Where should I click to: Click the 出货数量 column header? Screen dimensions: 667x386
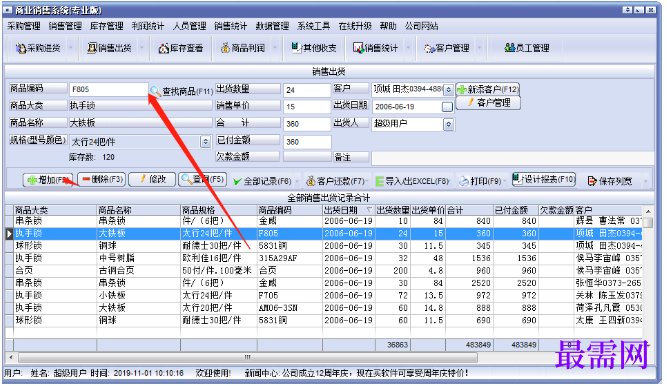[393, 210]
